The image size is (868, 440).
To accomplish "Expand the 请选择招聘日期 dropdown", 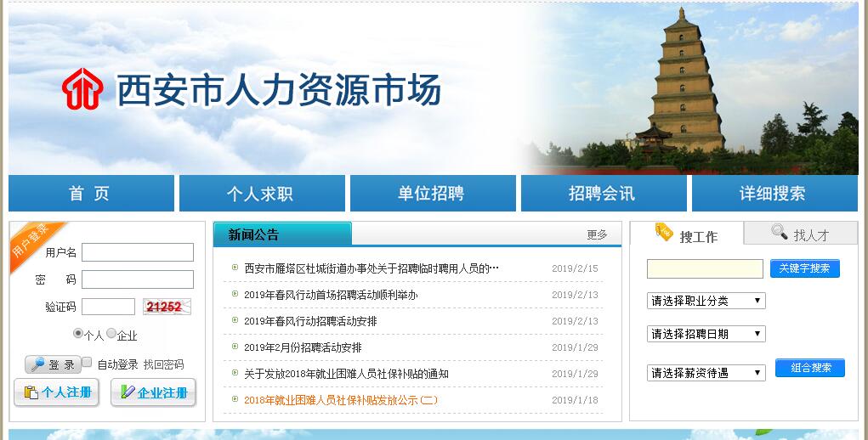I will tap(706, 334).
